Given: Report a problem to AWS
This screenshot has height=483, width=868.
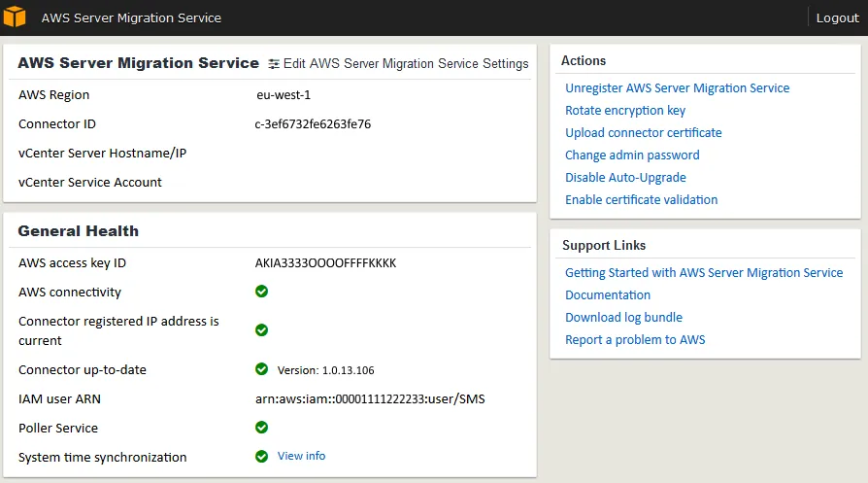Looking at the screenshot, I should click(x=635, y=339).
